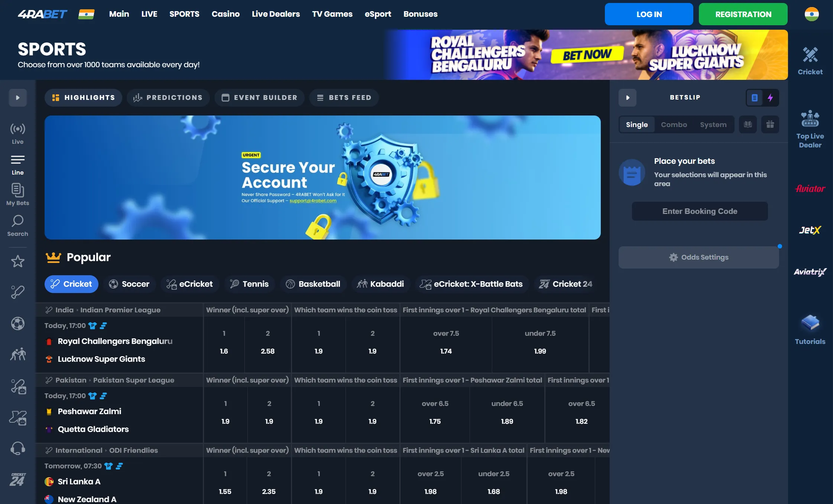The image size is (833, 504).
Task: Open eSport in top navigation
Action: click(x=378, y=14)
